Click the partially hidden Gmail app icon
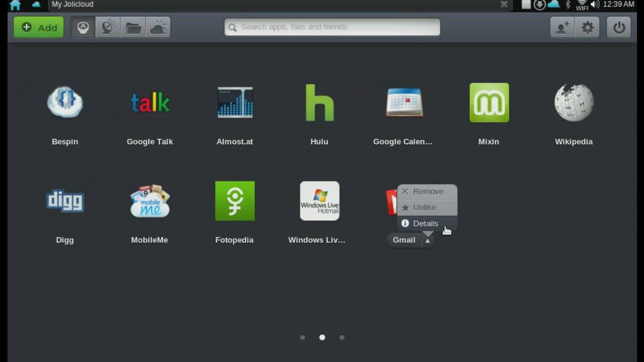 (x=391, y=202)
